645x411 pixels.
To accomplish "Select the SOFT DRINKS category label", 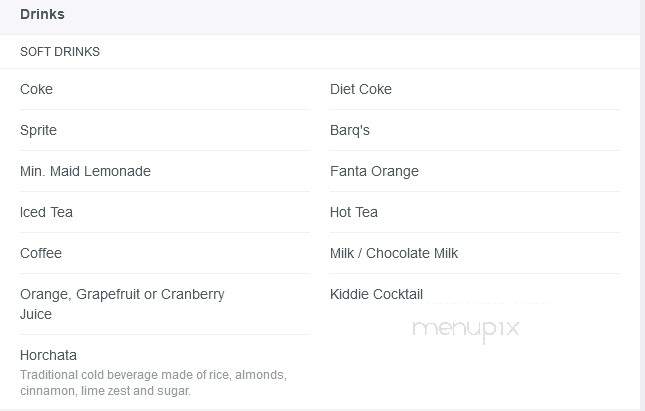I will (x=60, y=52).
